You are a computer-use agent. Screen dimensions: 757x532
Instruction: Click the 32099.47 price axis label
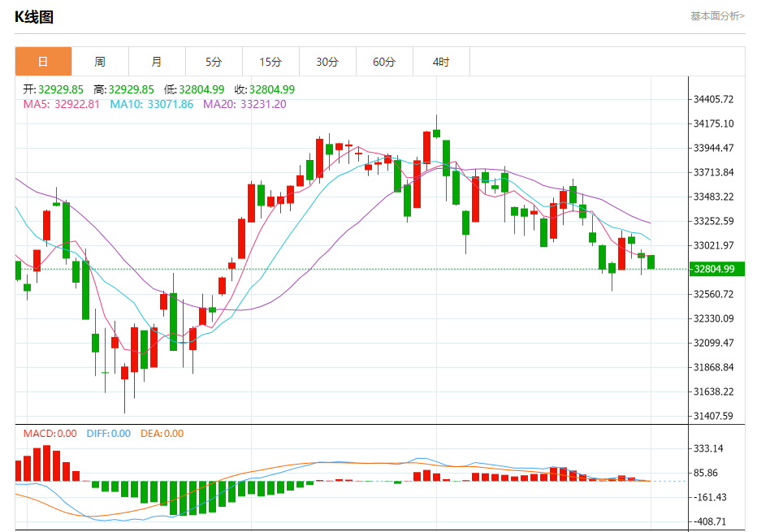[714, 343]
